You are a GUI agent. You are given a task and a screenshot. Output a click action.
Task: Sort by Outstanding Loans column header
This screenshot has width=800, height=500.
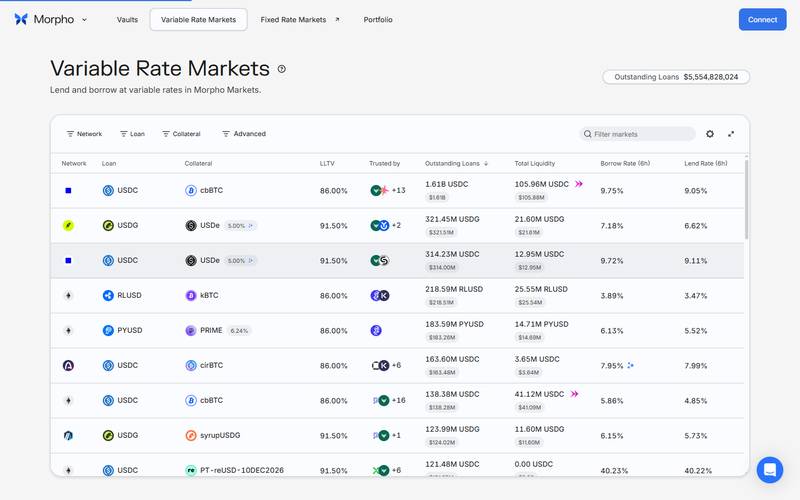pyautogui.click(x=457, y=163)
